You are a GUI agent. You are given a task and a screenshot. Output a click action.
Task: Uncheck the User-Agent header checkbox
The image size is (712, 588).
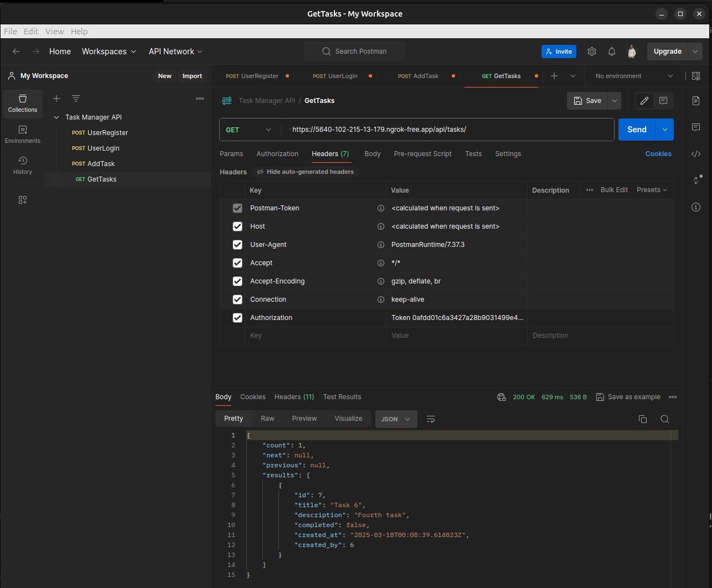click(x=238, y=245)
